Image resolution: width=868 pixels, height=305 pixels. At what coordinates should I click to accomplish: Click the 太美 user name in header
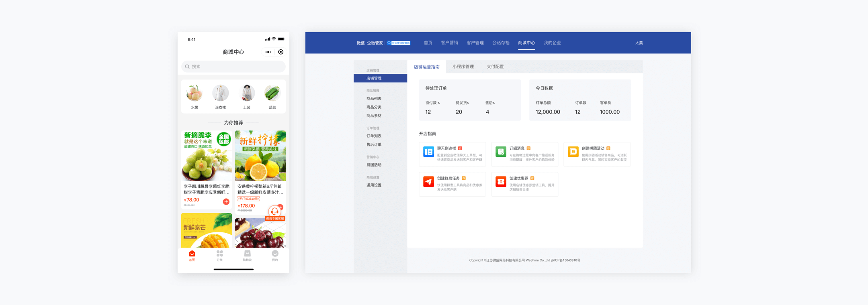[x=639, y=43]
